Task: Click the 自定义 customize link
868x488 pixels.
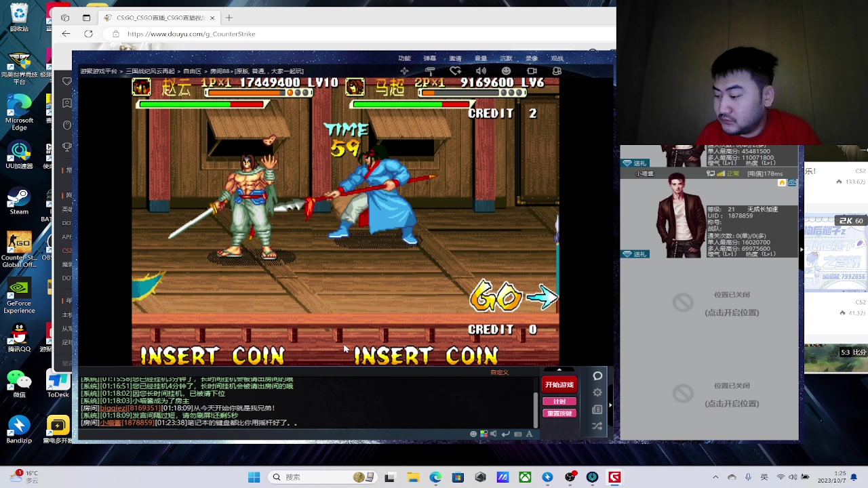Action: coord(499,372)
